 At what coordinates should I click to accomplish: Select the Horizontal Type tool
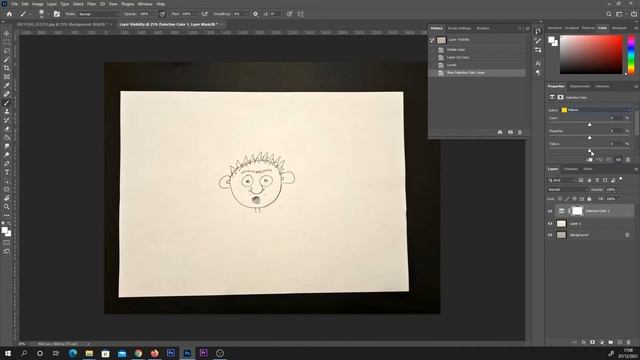pyautogui.click(x=7, y=172)
